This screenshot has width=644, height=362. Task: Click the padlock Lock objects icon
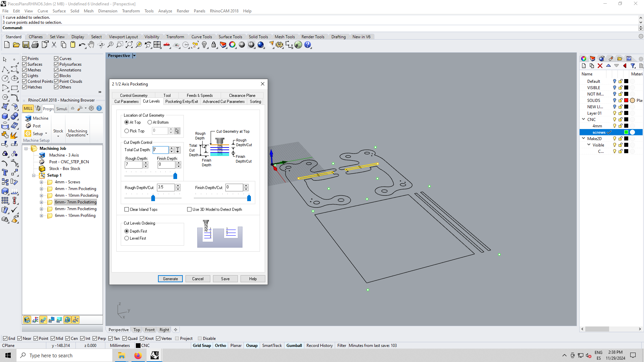tap(214, 45)
